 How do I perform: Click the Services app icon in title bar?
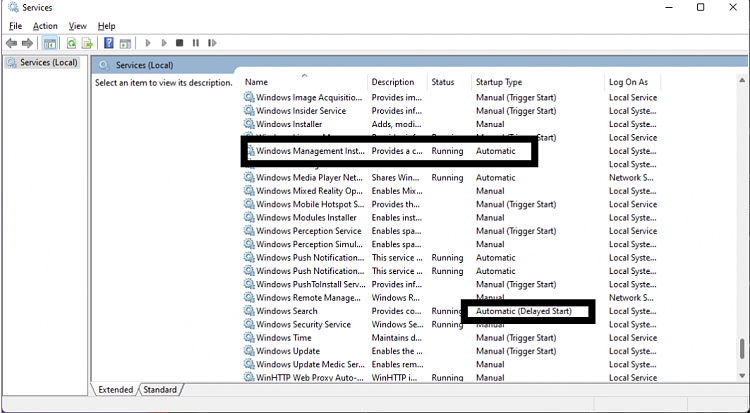13,8
